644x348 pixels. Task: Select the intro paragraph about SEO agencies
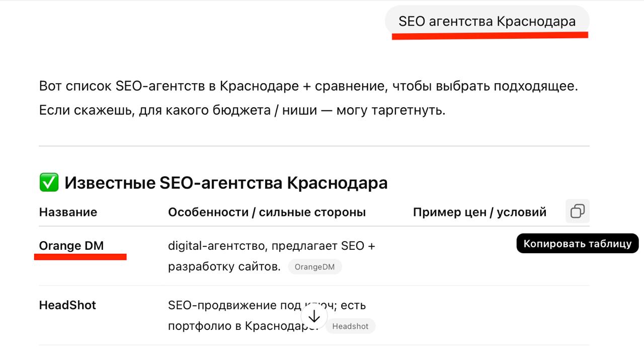point(309,97)
